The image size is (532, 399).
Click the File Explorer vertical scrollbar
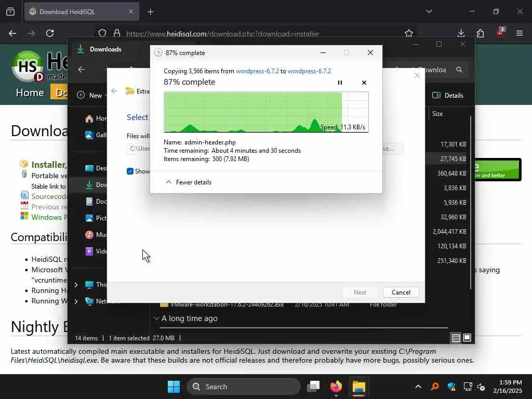coord(471,203)
